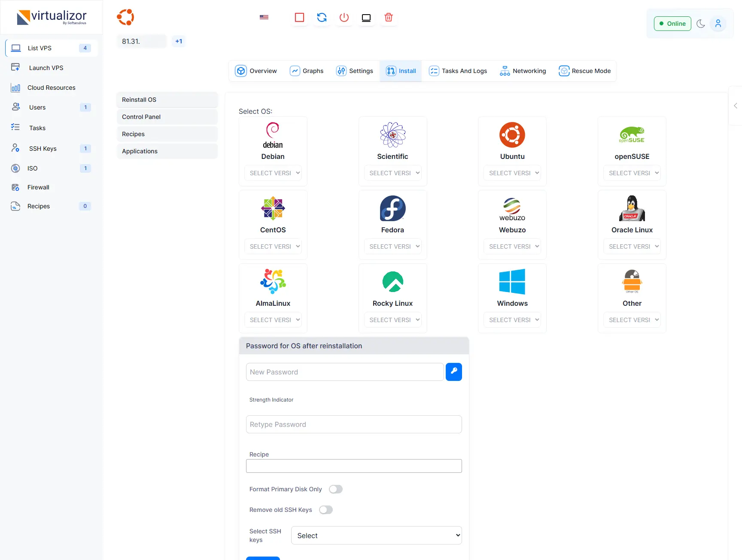Focus the Retype Password field
The width and height of the screenshot is (742, 560).
point(354,424)
